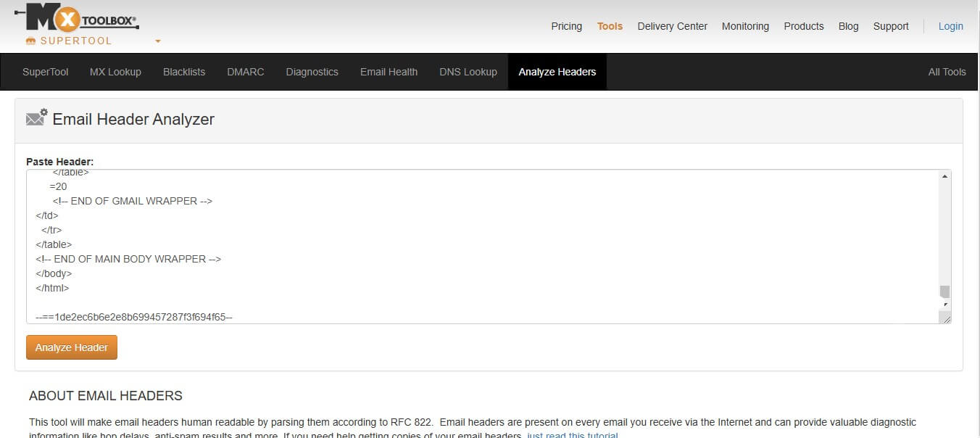Click the textarea scrollbar up arrow
The height and width of the screenshot is (438, 980).
pyautogui.click(x=944, y=176)
